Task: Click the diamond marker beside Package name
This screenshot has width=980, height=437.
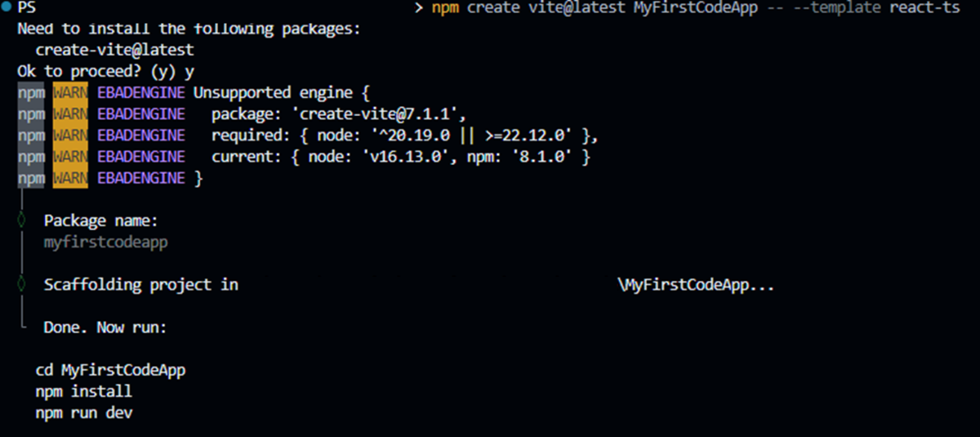Action: coord(22,221)
